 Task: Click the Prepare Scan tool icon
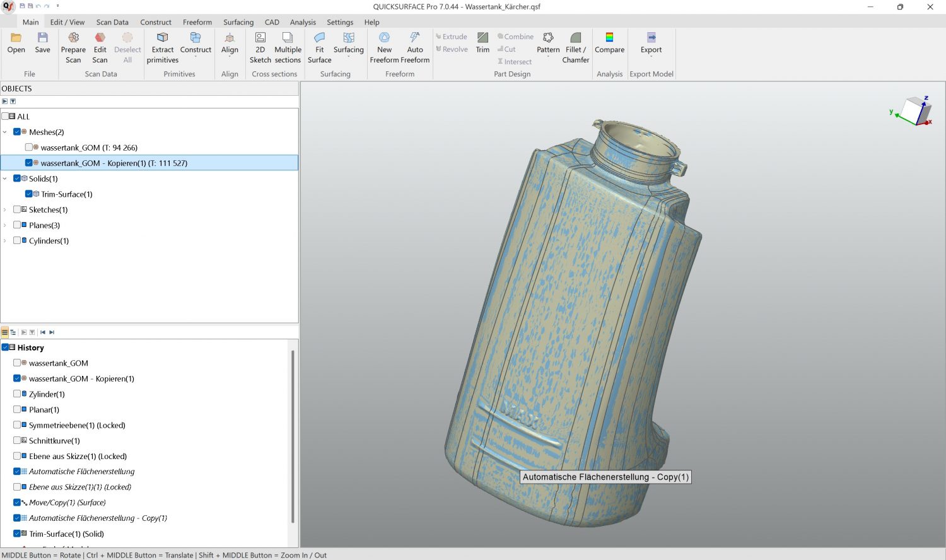coord(73,38)
